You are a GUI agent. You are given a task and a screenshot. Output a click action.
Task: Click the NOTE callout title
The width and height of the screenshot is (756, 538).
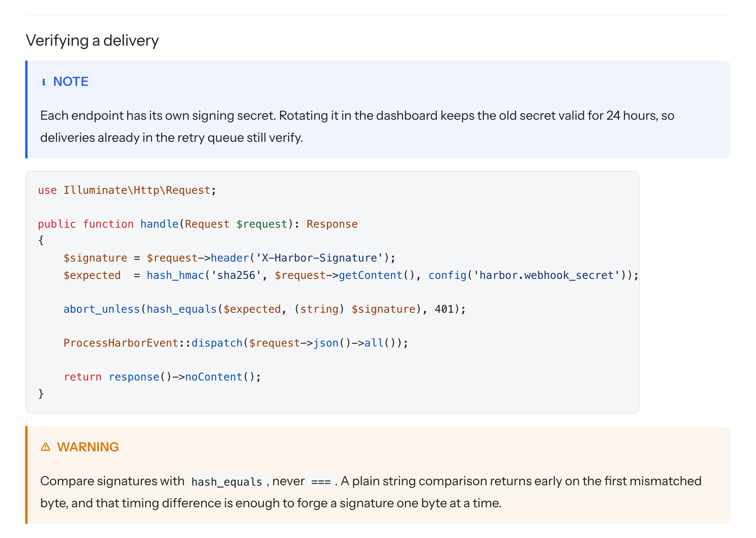pos(71,81)
